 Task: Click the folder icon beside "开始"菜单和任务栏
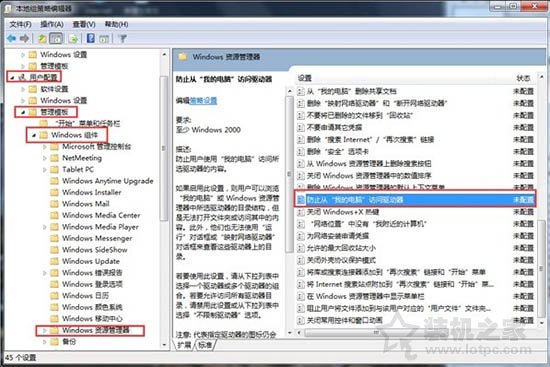[44, 123]
